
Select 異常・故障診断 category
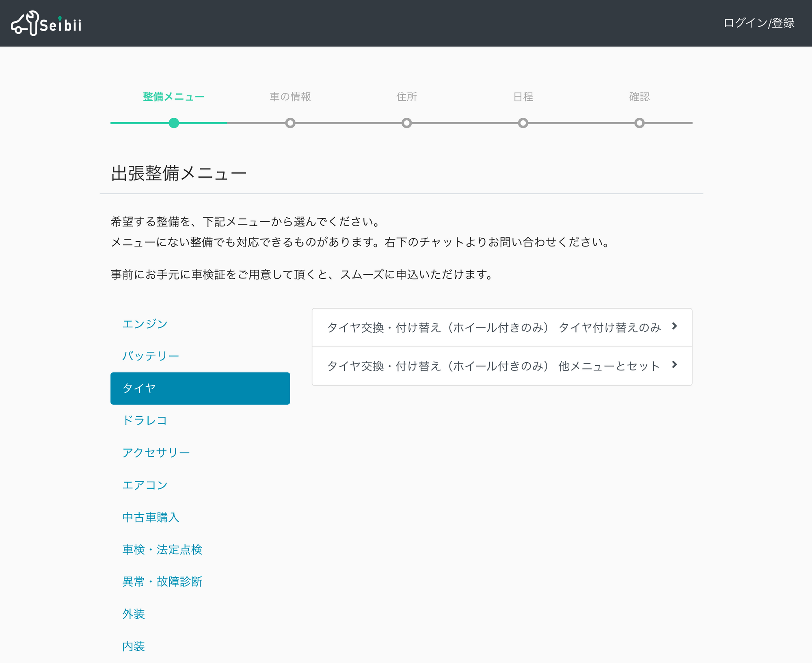pos(200,582)
